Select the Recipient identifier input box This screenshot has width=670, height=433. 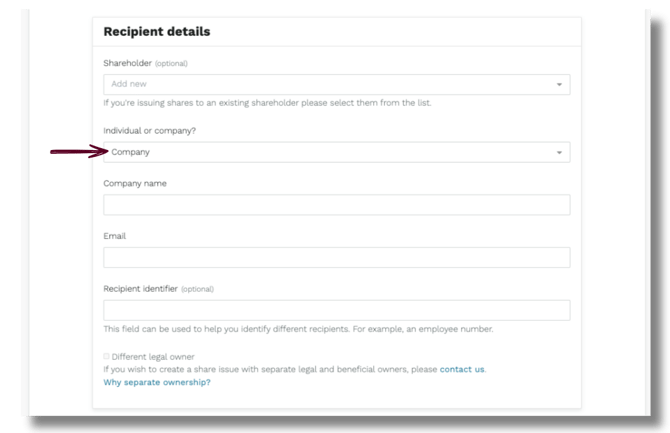tap(336, 310)
